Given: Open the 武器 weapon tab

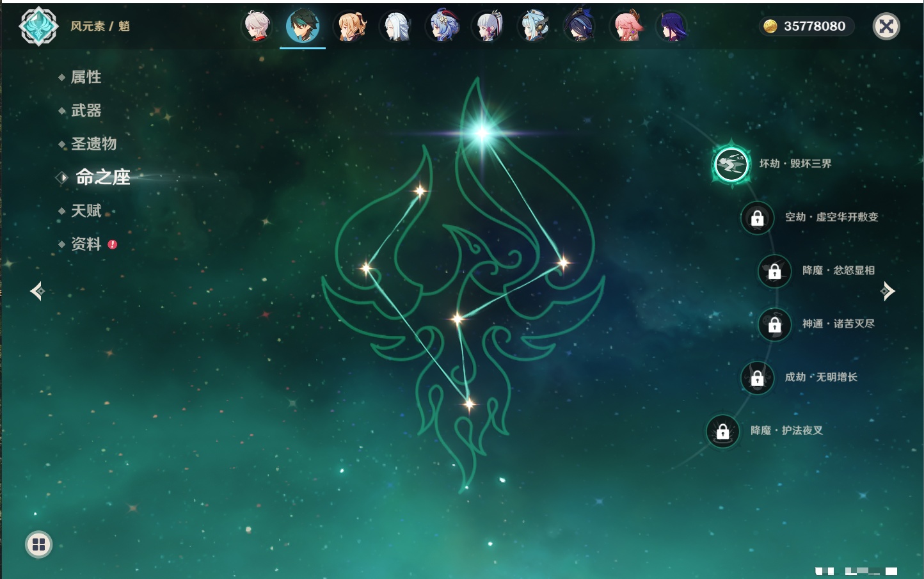Looking at the screenshot, I should point(86,111).
